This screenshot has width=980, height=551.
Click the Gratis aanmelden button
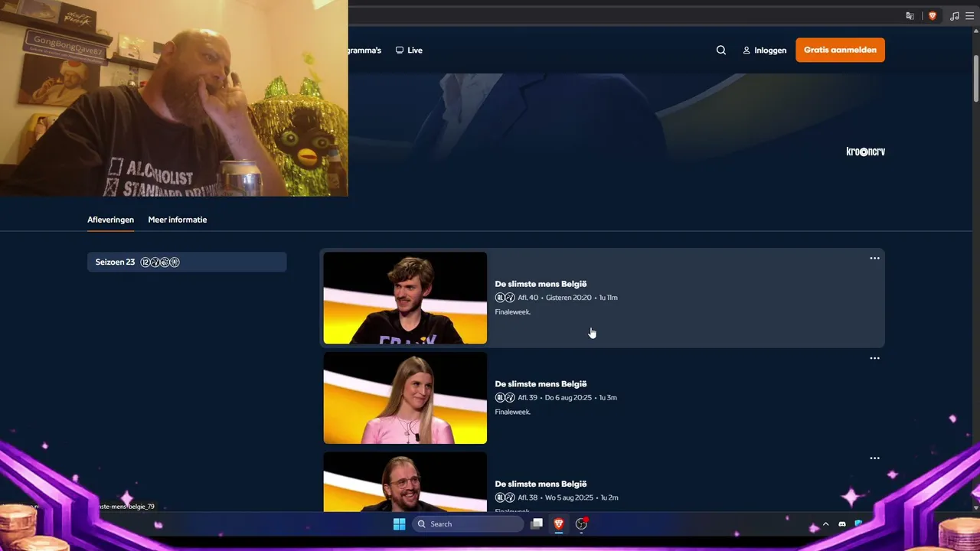click(x=840, y=50)
